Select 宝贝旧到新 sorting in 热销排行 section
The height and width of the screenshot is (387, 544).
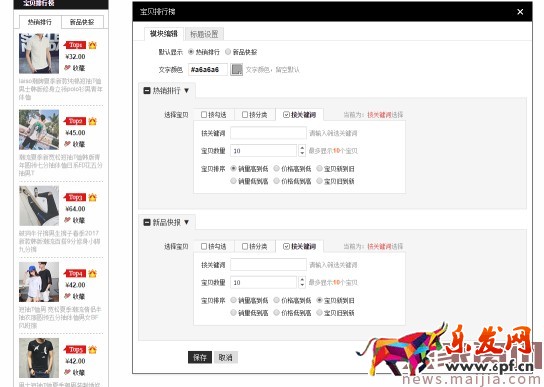(320, 181)
